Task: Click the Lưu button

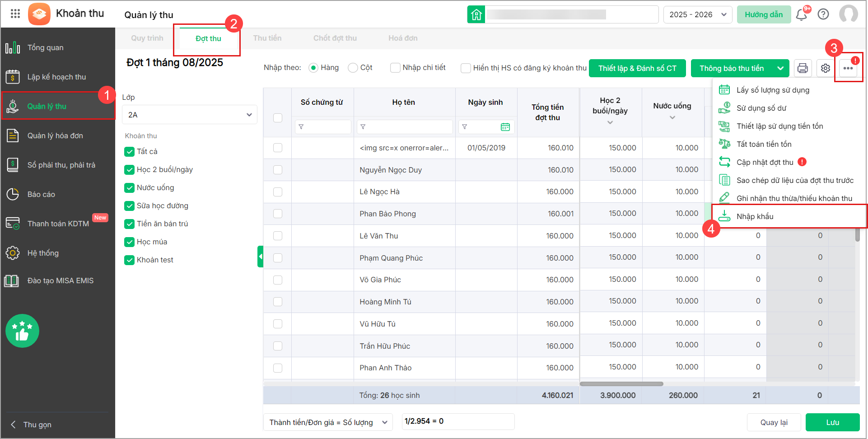Action: click(x=832, y=422)
